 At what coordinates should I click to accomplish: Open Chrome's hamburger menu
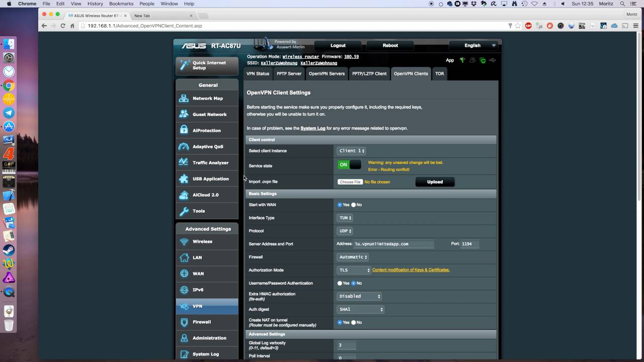pos(636,26)
